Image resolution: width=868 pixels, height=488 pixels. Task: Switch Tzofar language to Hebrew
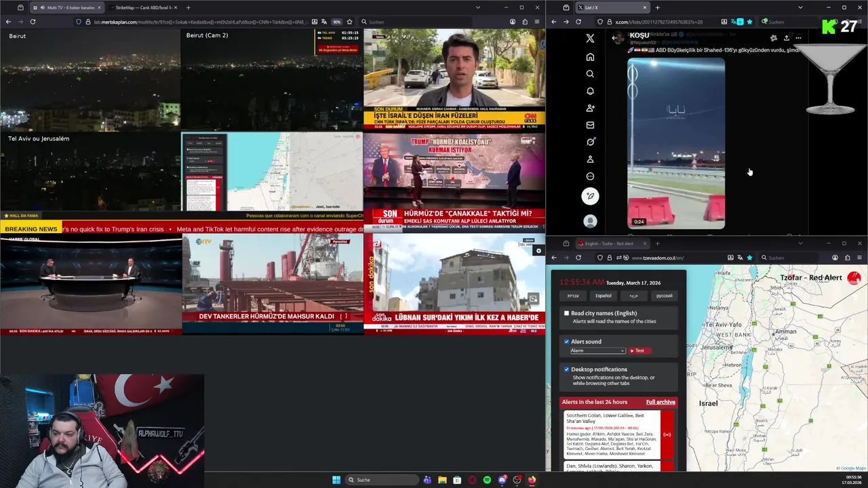[x=573, y=296]
